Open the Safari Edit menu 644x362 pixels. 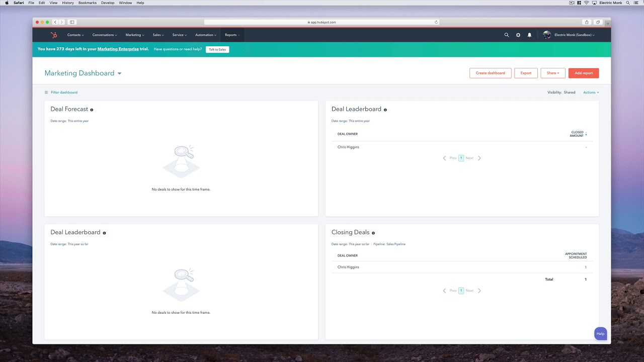point(42,3)
